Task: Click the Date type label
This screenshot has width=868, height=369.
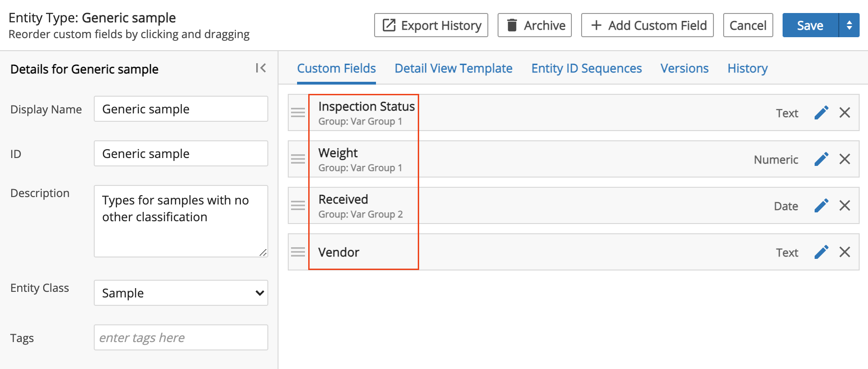Action: 786,206
